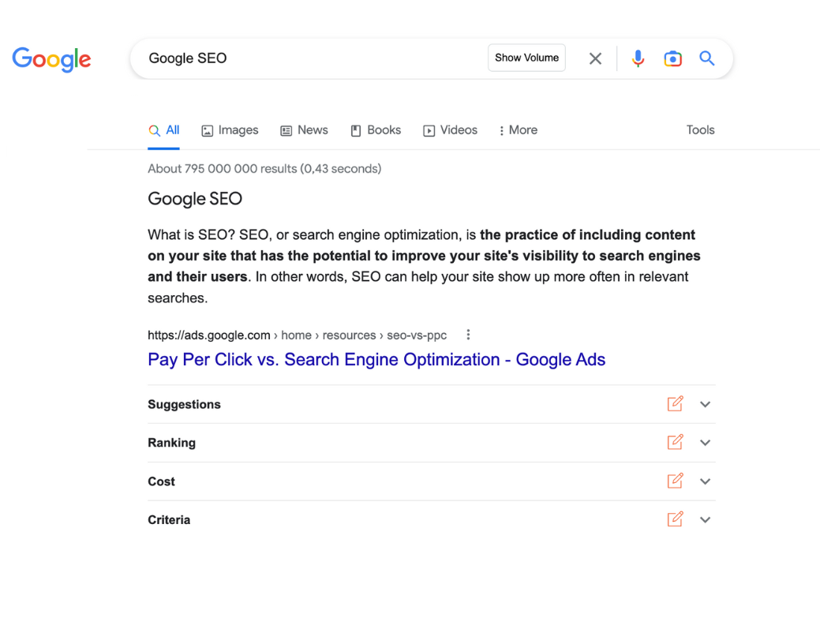Click the Ranking heading text
Viewport: 820px width, 644px height.
(x=171, y=443)
